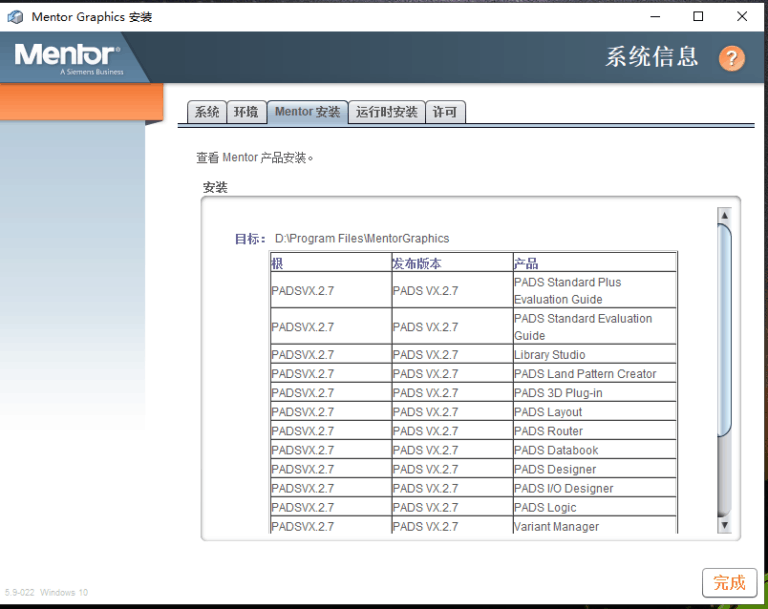Click the 安装 group label
The image size is (768, 609).
(x=215, y=187)
